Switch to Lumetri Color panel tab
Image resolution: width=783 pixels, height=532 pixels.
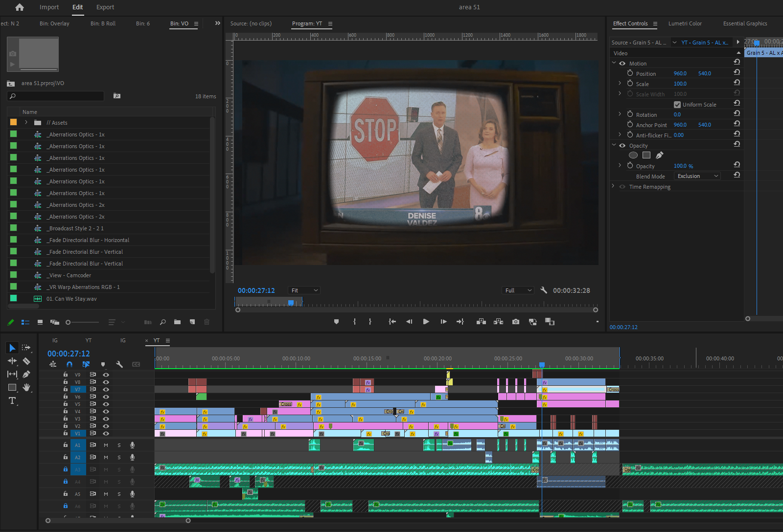(x=685, y=23)
